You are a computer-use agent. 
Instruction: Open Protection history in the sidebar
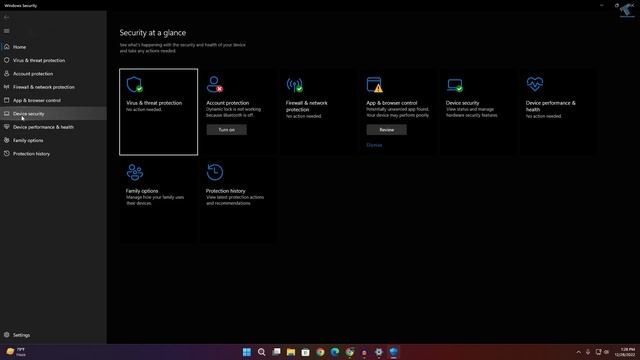53,154
